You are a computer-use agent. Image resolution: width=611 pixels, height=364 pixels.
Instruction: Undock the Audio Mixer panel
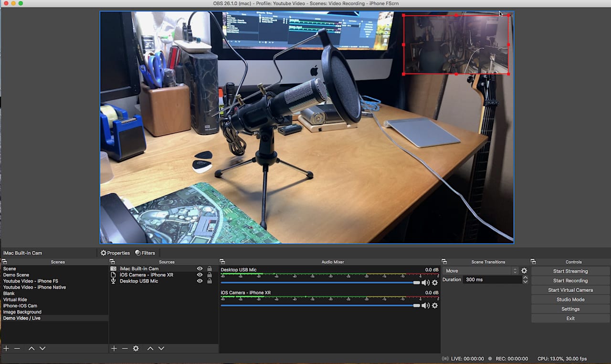(x=222, y=262)
